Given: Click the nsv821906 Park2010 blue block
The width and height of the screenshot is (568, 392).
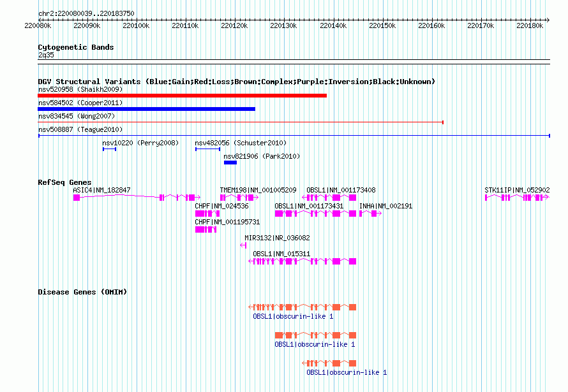Looking at the screenshot, I should click(230, 163).
